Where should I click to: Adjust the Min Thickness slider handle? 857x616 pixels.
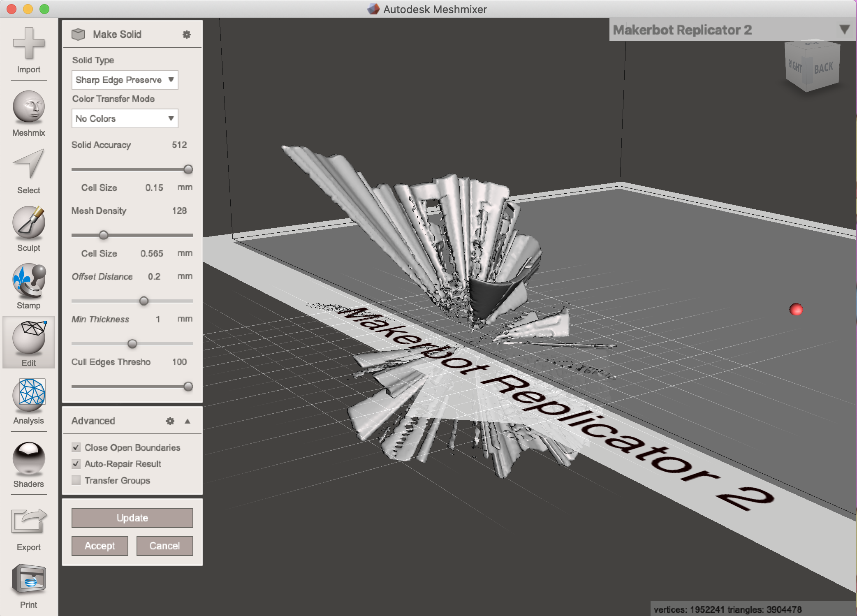(x=132, y=344)
